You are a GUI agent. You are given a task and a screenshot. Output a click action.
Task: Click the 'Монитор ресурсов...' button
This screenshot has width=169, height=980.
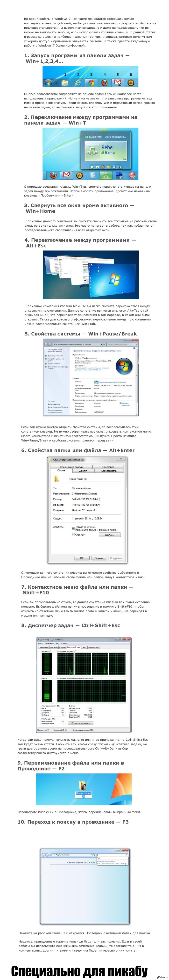click(80, 723)
